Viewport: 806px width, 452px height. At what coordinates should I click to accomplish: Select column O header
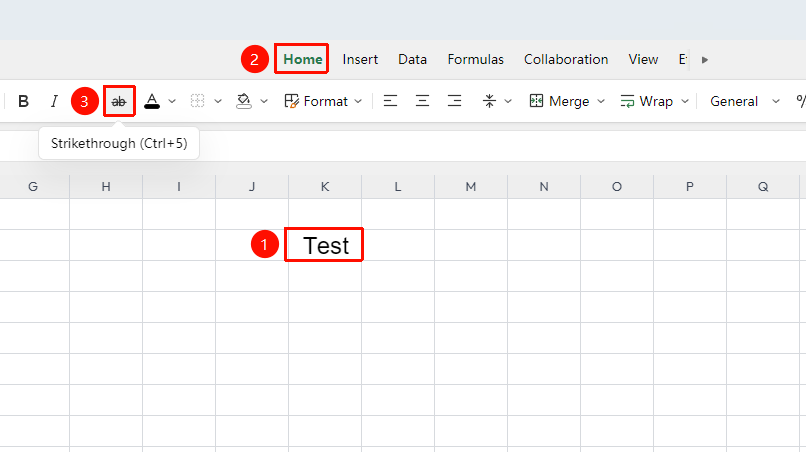(x=617, y=187)
